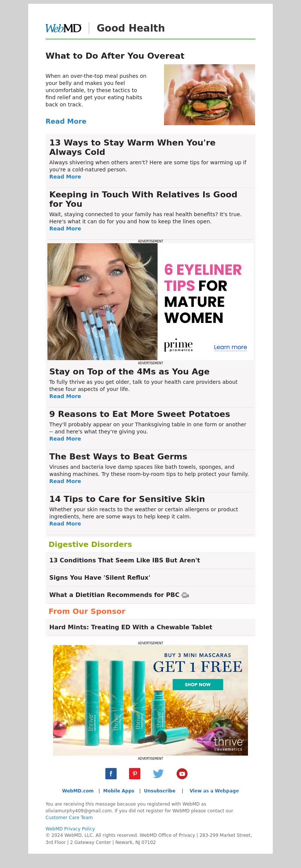
Task: Open Signs You Have 'Silent Reflux' article
Action: (100, 577)
